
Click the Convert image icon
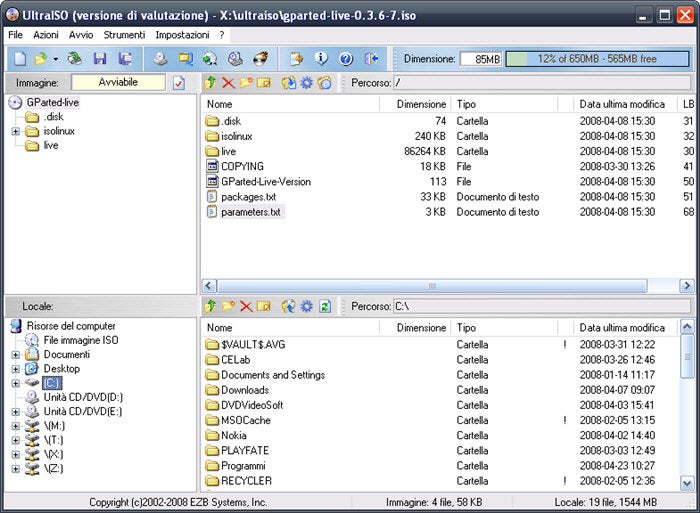click(x=210, y=58)
